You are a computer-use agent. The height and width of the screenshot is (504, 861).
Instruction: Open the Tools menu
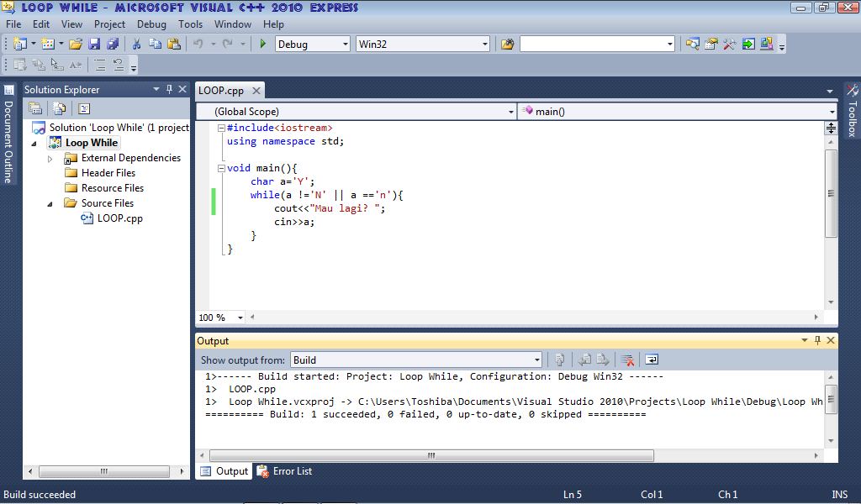point(191,24)
